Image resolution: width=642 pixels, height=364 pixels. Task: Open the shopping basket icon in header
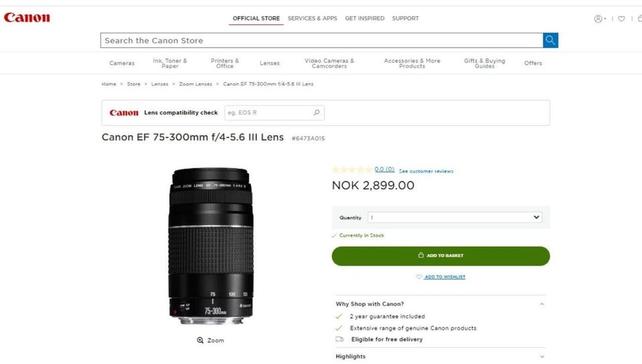640,19
